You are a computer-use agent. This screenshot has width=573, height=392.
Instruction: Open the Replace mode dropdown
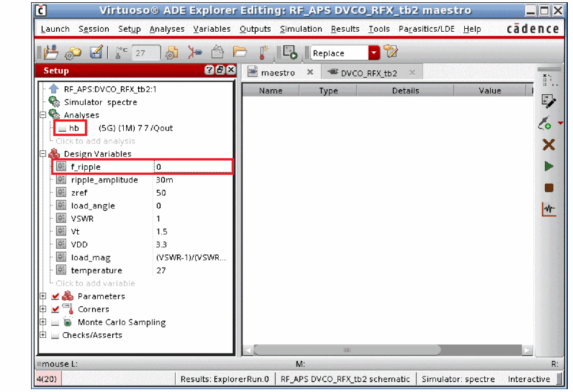tap(374, 53)
